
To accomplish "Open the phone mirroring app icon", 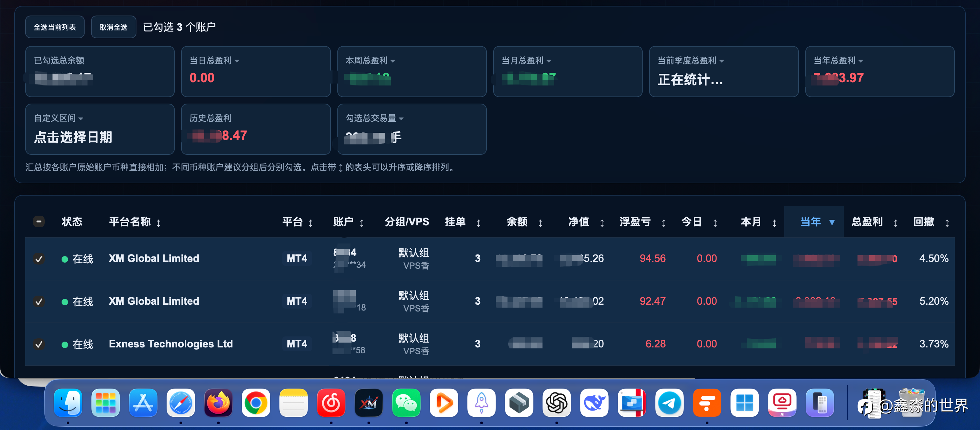I will click(x=820, y=402).
